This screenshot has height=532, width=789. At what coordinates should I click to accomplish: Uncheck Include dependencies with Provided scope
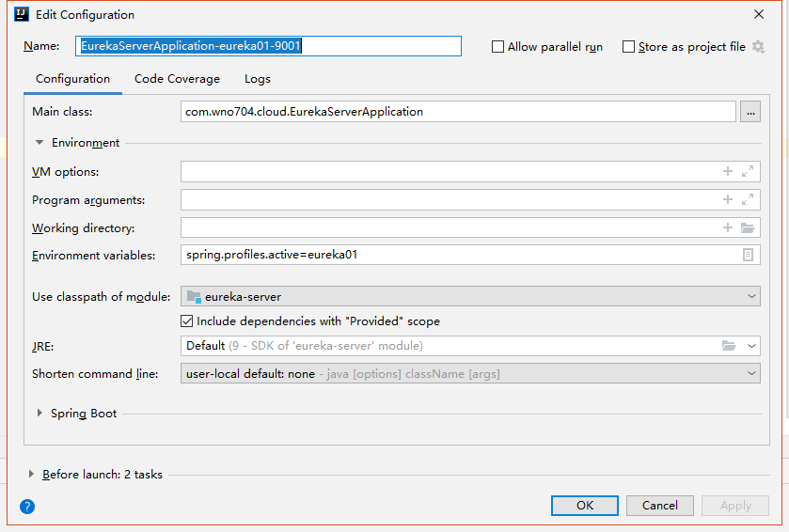187,321
